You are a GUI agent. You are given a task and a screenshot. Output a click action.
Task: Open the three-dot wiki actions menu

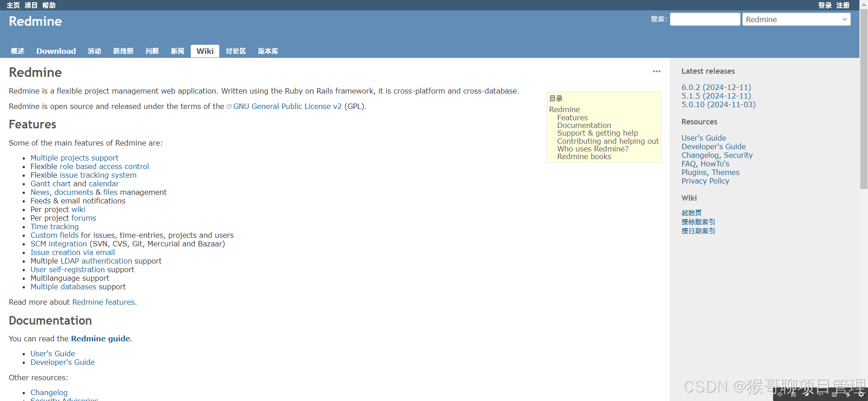pos(656,71)
